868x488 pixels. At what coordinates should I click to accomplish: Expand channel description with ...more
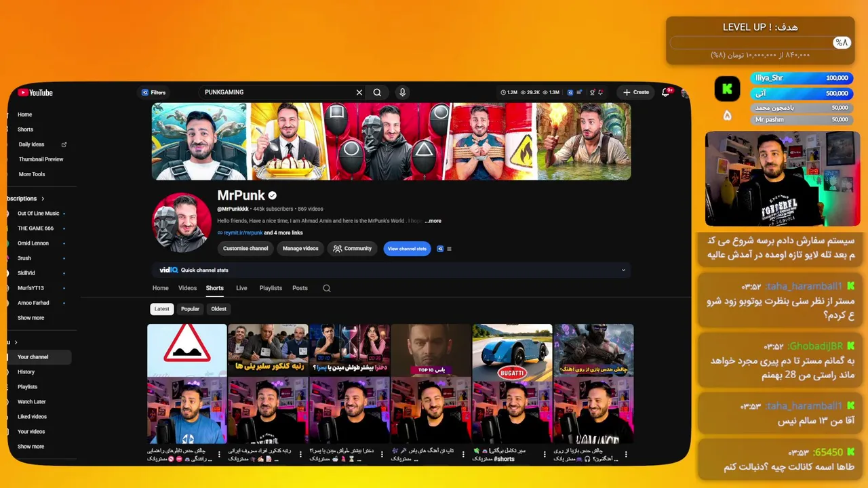click(433, 221)
